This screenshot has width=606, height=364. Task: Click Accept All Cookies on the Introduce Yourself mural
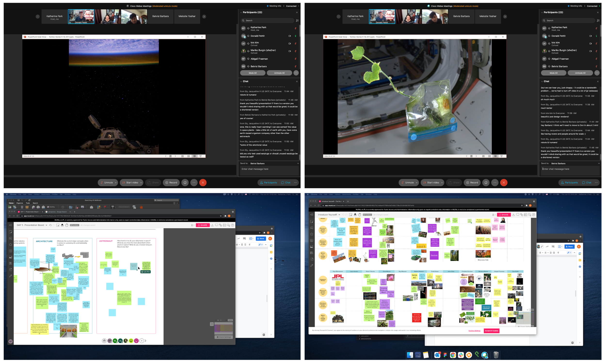pos(491,331)
